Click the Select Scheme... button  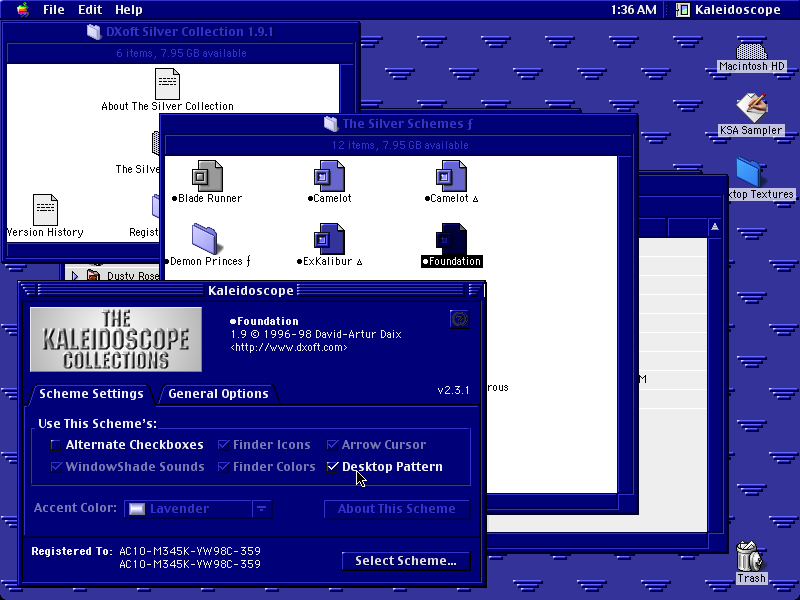(406, 561)
